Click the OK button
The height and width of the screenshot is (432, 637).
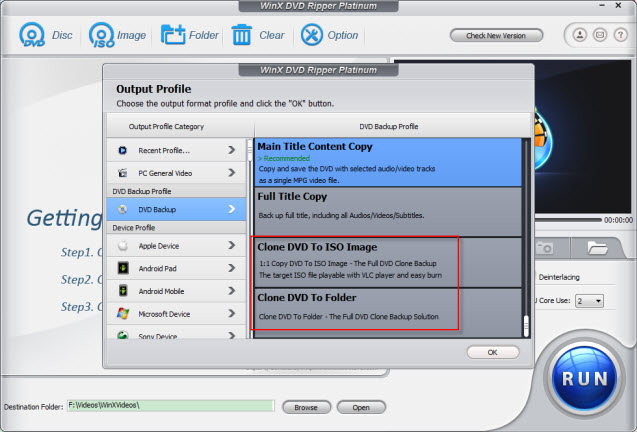493,352
